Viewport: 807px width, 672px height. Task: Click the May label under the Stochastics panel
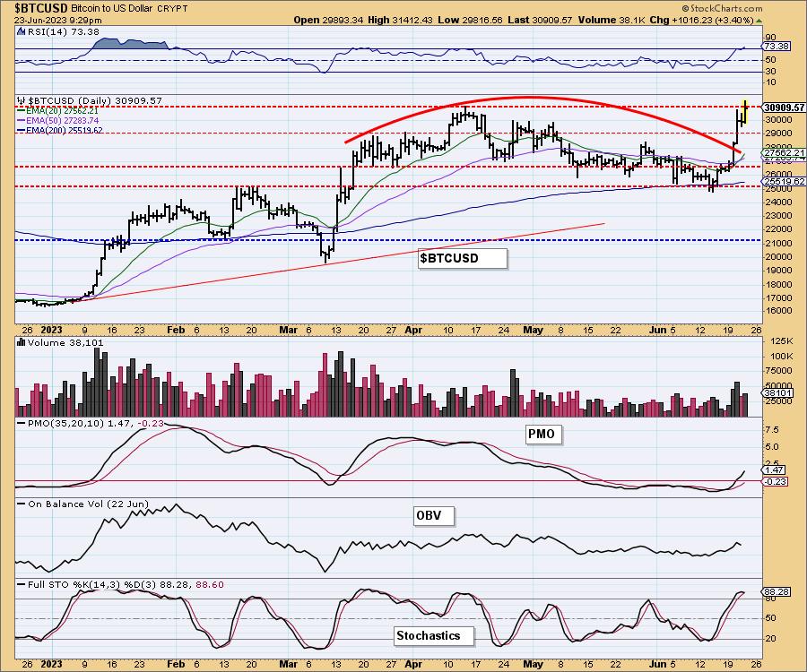tap(533, 664)
